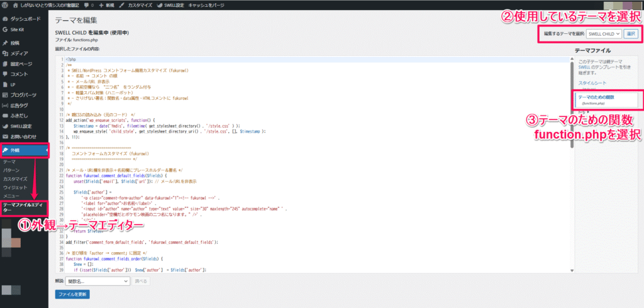The width and height of the screenshot is (644, 308).
Task: Open the comments bubble in the admin bar
Action: [x=88, y=6]
